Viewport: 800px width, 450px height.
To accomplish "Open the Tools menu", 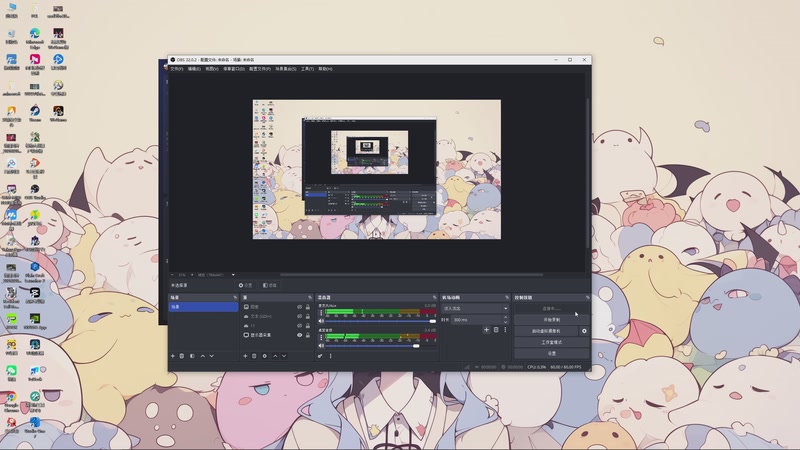I will [307, 69].
